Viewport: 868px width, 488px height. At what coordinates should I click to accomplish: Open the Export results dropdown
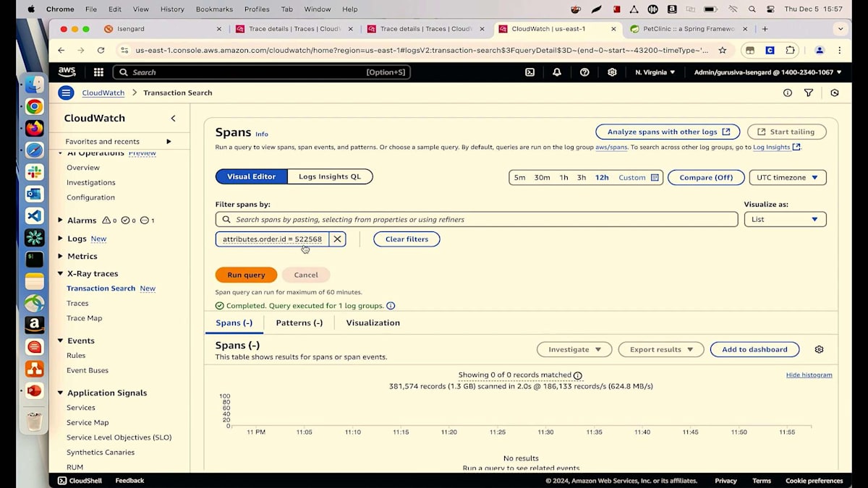[x=660, y=349]
